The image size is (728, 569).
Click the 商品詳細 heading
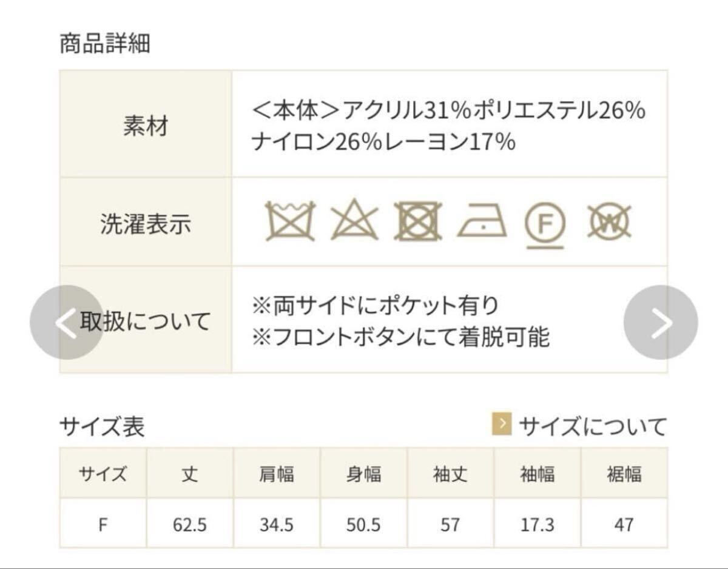click(104, 44)
